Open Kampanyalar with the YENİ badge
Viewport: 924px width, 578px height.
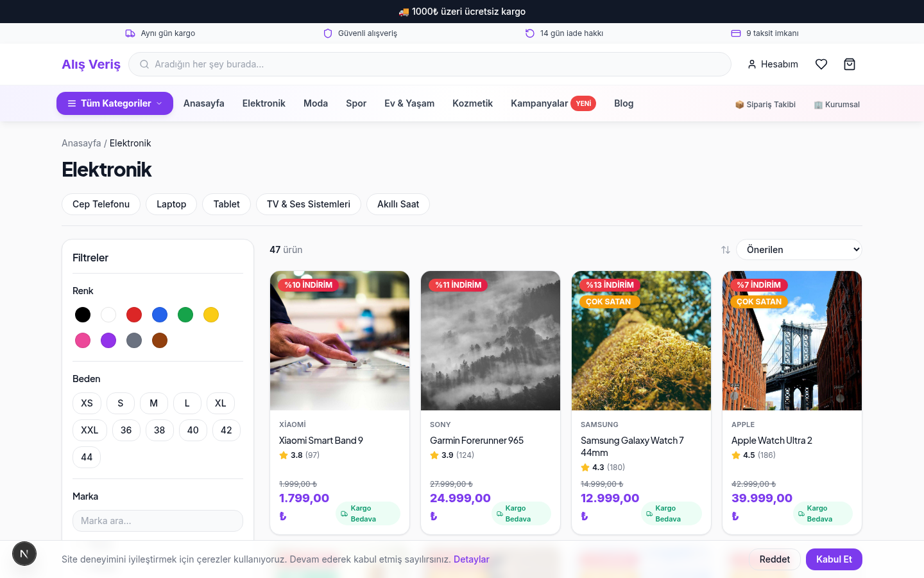click(553, 103)
